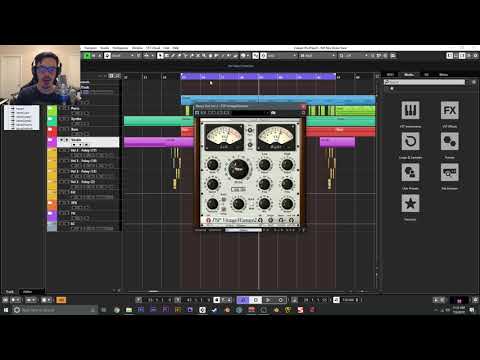Mute the Synths track
This screenshot has width=480, height=360.
(x=61, y=119)
